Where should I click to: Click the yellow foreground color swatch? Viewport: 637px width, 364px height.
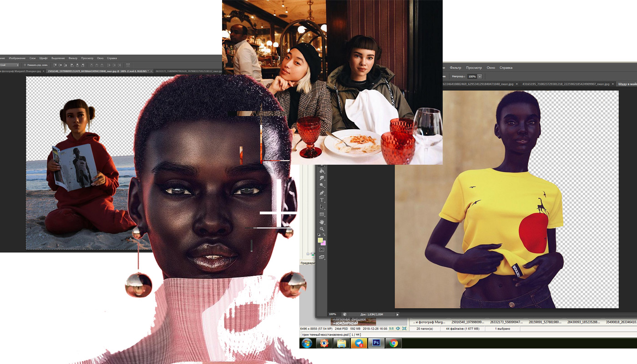(320, 240)
